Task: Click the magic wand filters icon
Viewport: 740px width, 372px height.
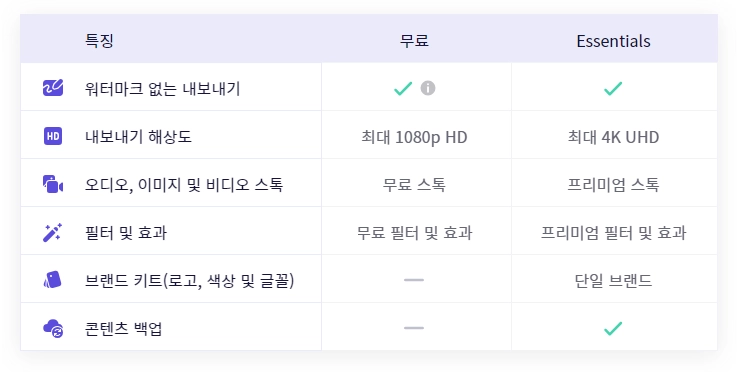Action: pos(52,232)
